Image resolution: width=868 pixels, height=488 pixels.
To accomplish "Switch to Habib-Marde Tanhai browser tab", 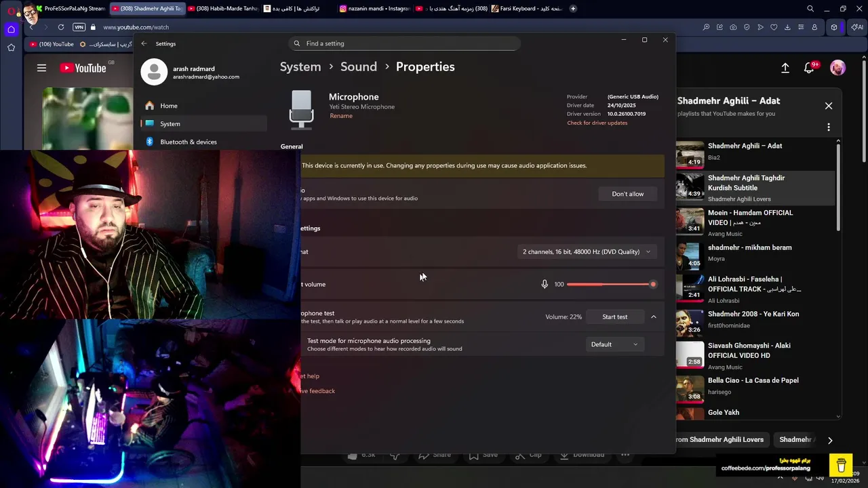I will (223, 9).
